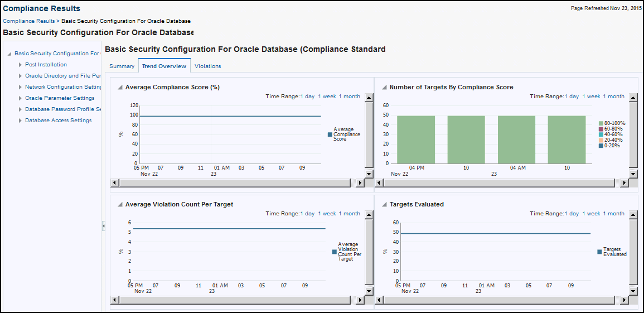Collapse the left navigation pane splitter
Screen dimensions: 644x313
[104, 226]
